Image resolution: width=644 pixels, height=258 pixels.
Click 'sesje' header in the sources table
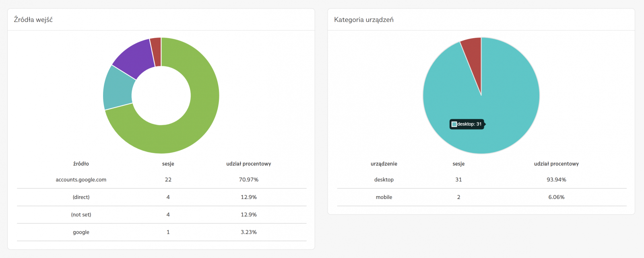168,164
